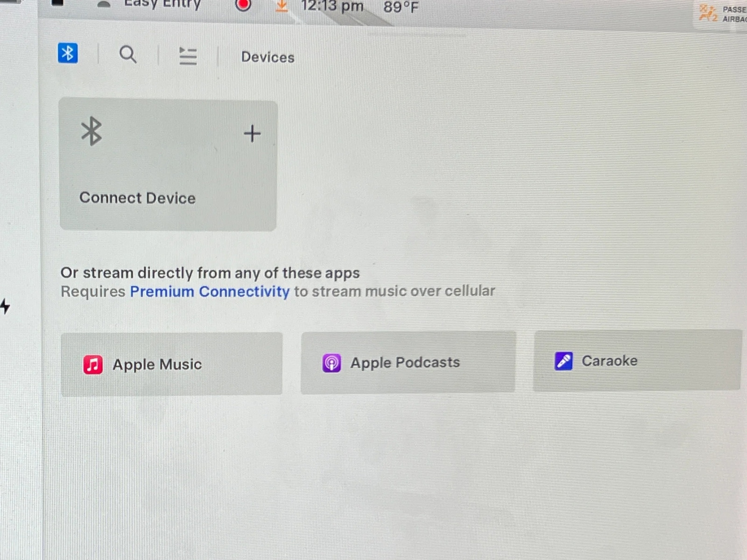Tap the plus icon to add a device
This screenshot has height=560, width=747.
pos(252,133)
